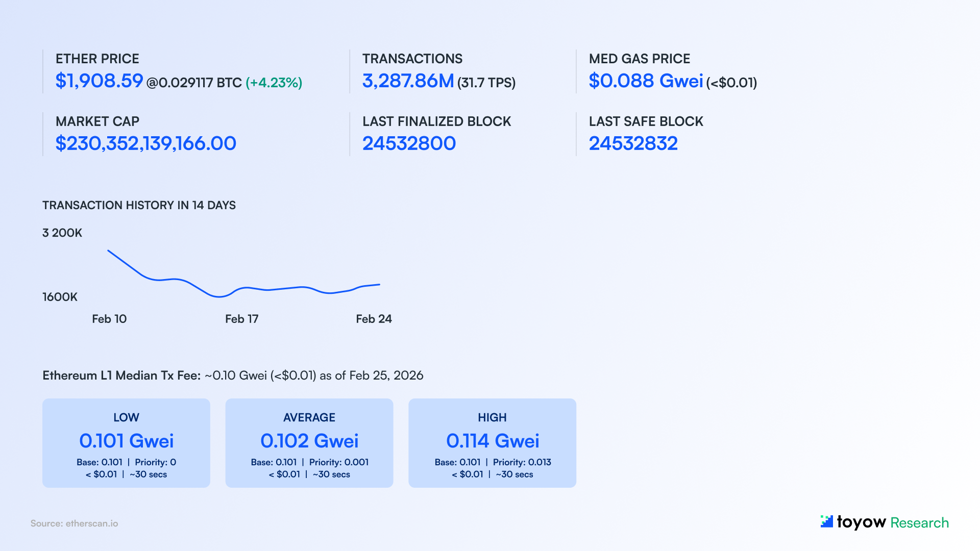Click the Source: etherscan.io text

click(74, 523)
